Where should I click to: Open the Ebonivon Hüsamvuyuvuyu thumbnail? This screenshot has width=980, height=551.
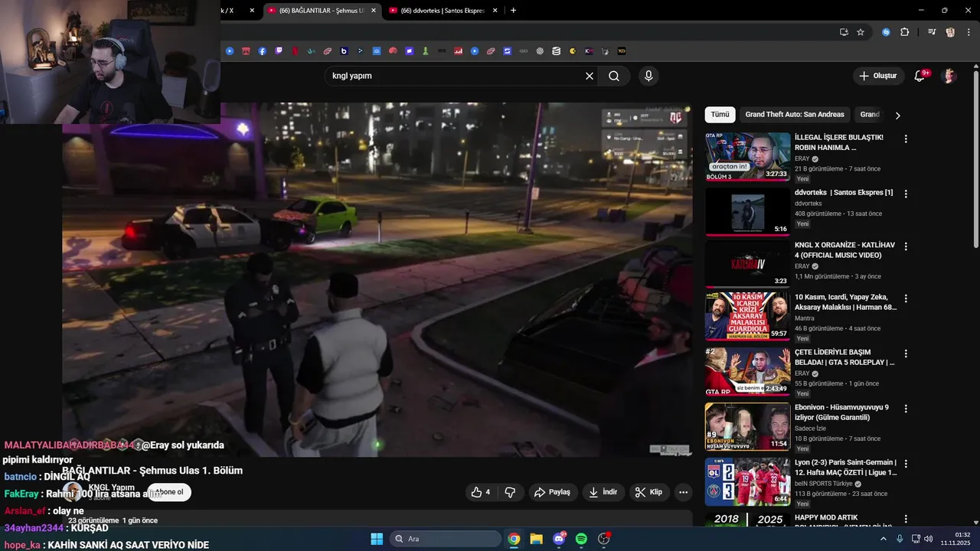pos(747,426)
